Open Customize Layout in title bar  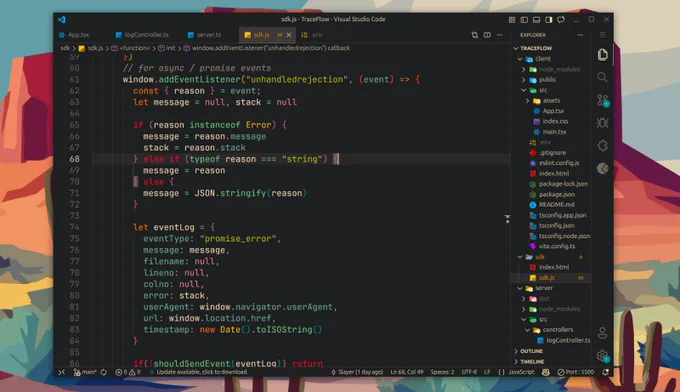tap(512, 20)
